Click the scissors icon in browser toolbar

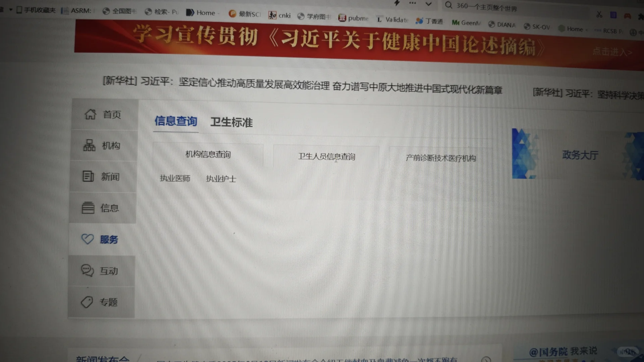tap(599, 15)
